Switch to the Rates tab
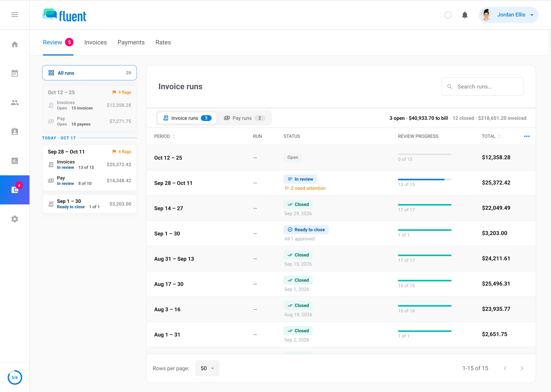Screen dimensions: 551x392 click(163, 42)
